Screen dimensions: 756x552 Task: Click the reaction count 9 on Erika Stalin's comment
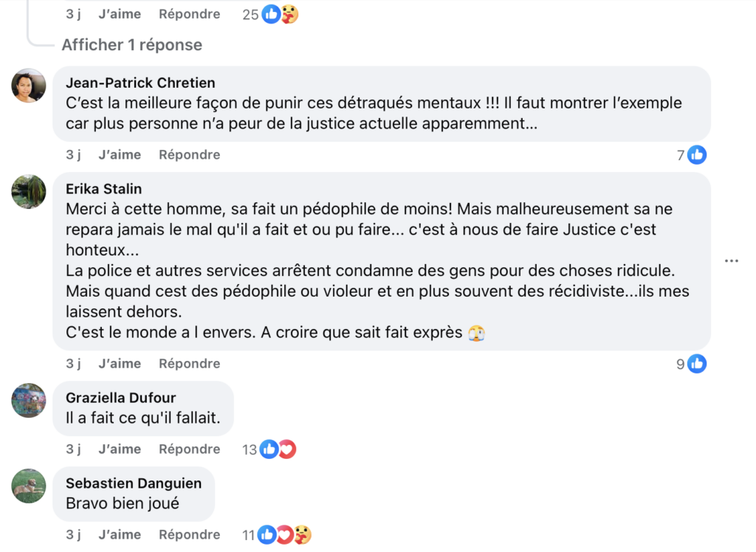click(x=680, y=363)
